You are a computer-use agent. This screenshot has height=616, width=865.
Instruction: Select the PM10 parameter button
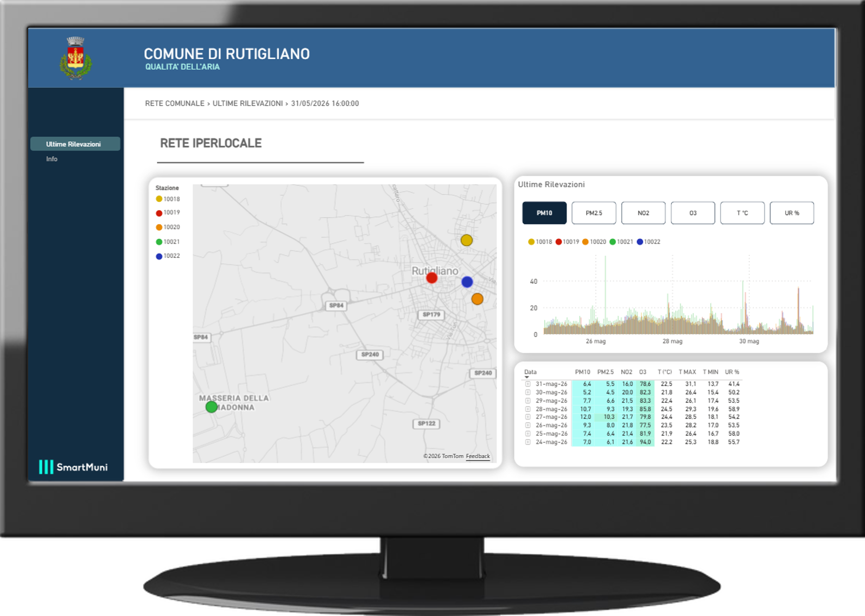pyautogui.click(x=544, y=213)
